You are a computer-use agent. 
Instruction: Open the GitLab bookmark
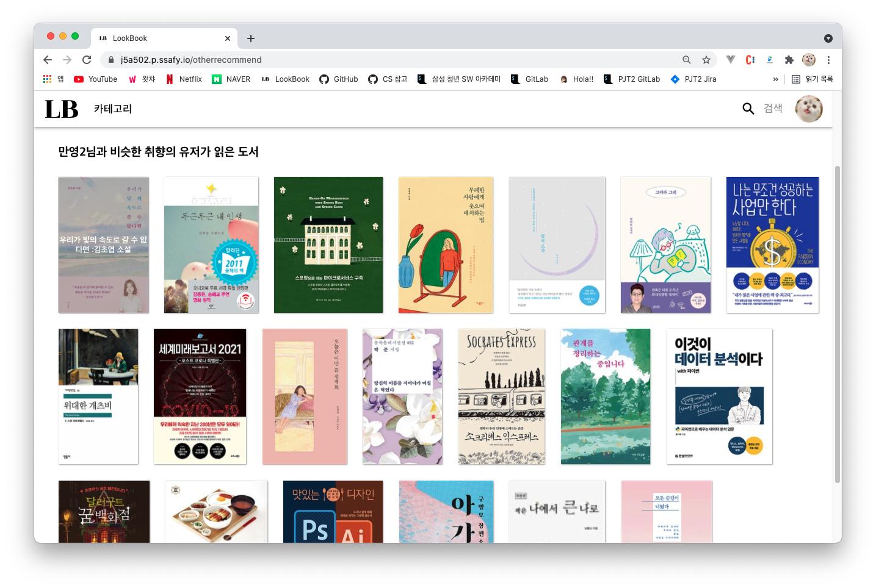(x=529, y=79)
